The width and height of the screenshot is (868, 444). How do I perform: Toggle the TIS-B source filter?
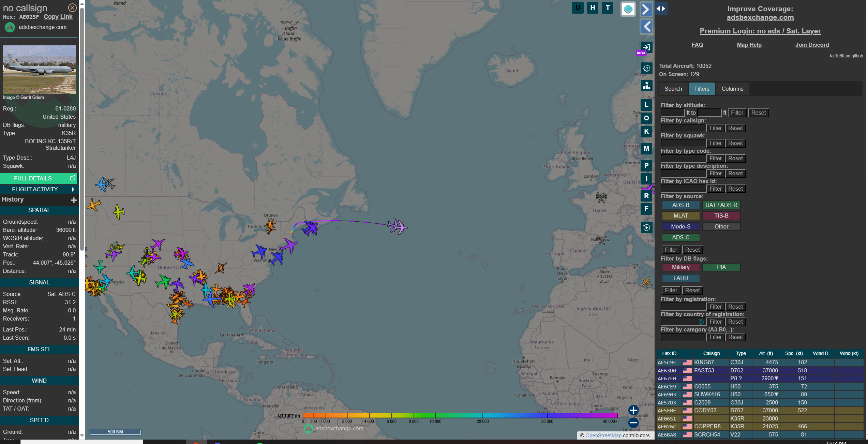tap(721, 216)
